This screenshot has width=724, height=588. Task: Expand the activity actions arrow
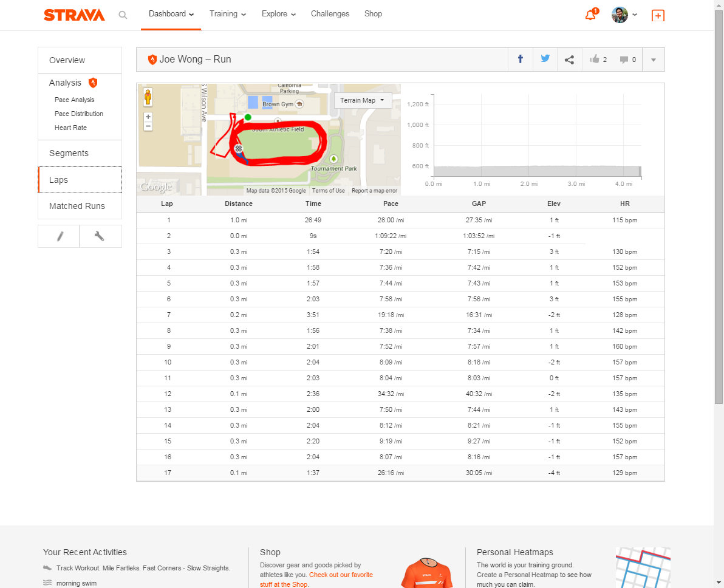coord(654,60)
